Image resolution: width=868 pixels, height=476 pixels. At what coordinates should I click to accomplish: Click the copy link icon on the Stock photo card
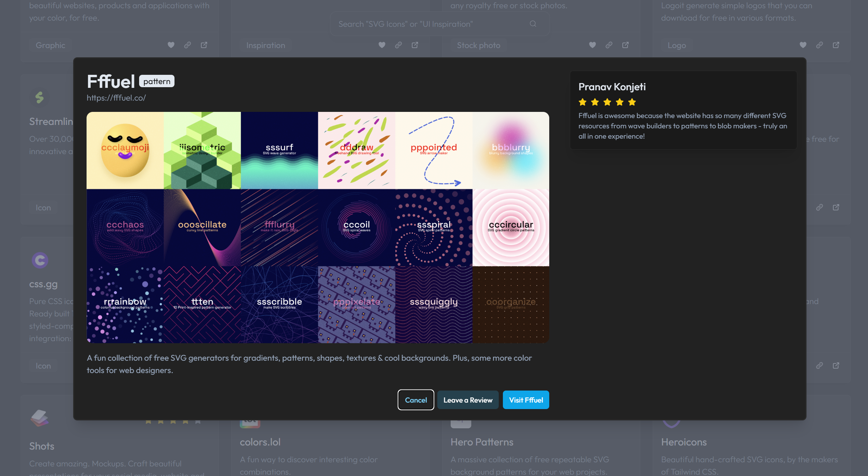pos(609,45)
